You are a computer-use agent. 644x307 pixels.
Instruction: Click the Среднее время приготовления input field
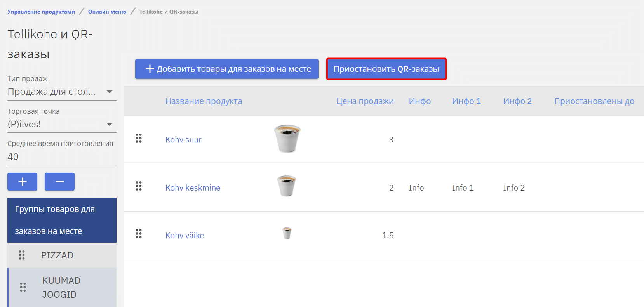click(62, 157)
